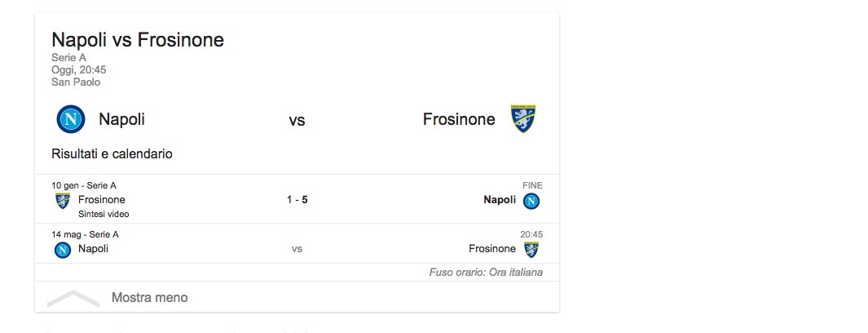Click the "San Paolo" stadium text
The image size is (868, 333).
76,82
